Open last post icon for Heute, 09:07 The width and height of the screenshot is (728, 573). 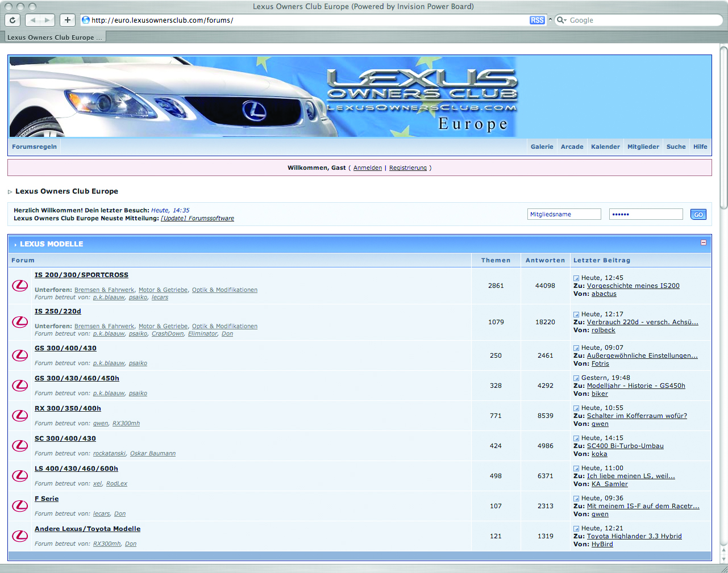tap(576, 348)
